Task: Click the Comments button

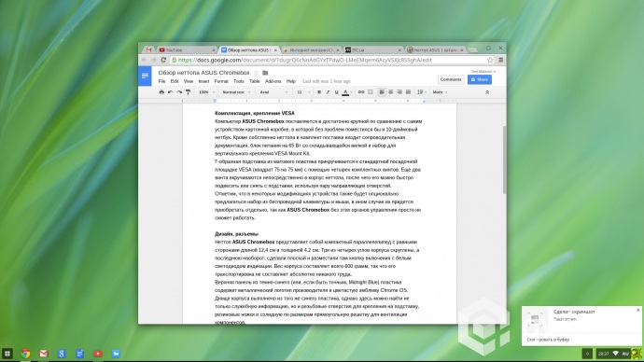Action: click(451, 79)
